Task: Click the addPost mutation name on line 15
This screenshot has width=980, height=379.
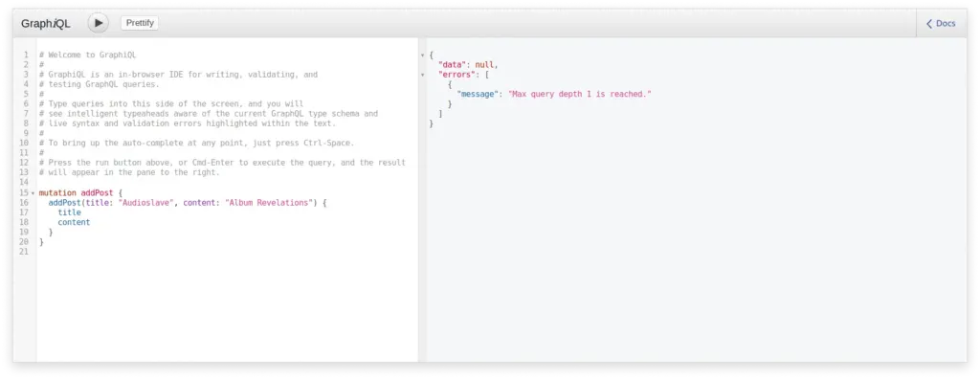Action: pyautogui.click(x=97, y=193)
